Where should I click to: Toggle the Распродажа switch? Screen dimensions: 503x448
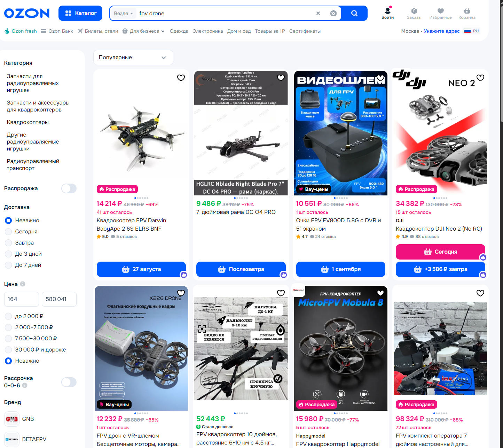tap(69, 188)
